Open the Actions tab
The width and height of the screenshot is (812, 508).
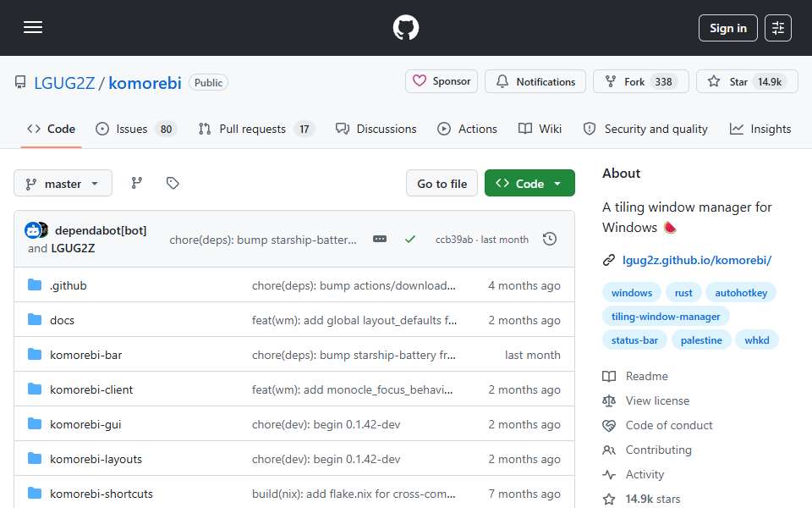[467, 129]
